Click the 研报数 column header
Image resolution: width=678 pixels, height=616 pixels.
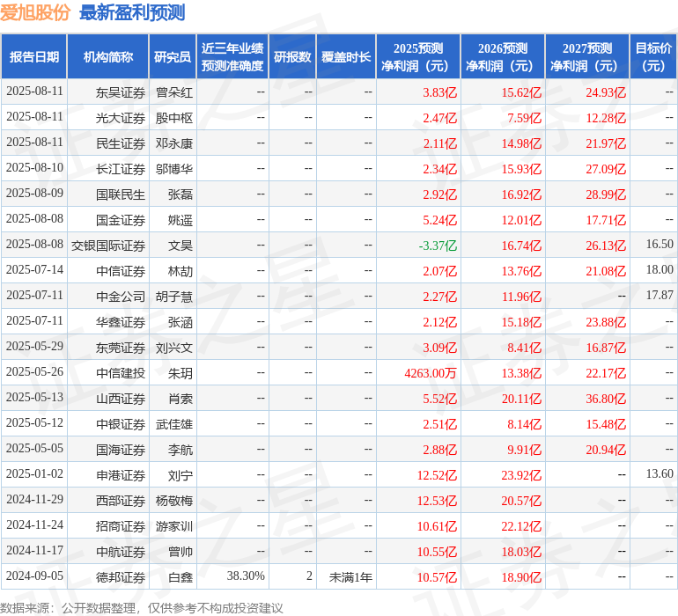coord(292,56)
